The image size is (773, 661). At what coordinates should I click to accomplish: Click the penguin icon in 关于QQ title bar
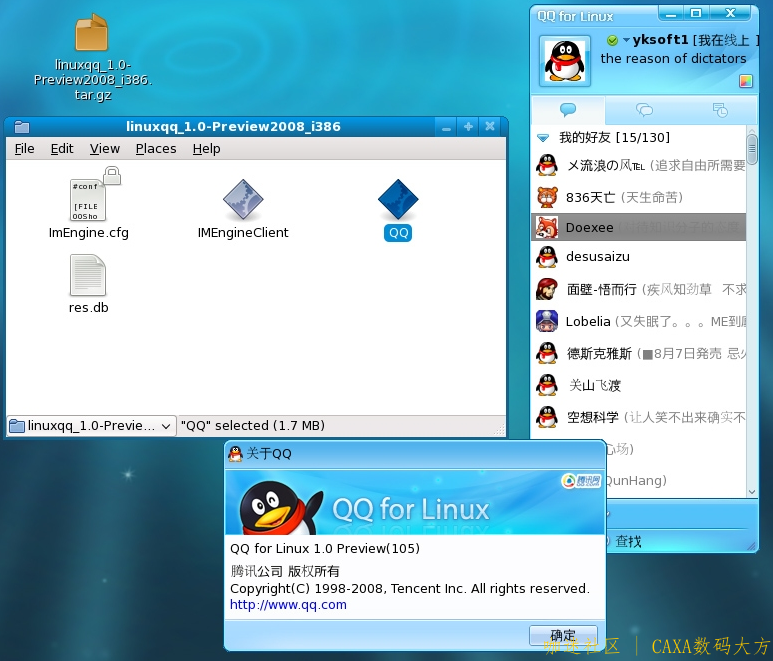point(236,453)
